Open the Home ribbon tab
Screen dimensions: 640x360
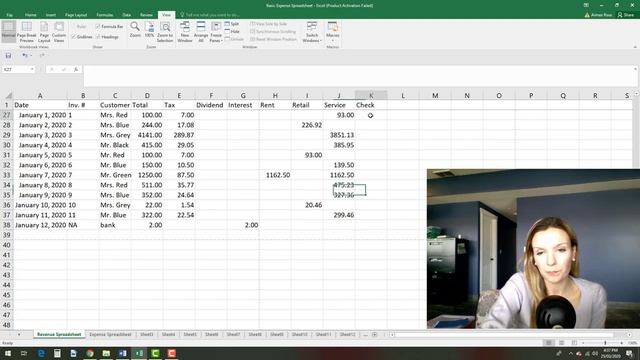(31, 15)
